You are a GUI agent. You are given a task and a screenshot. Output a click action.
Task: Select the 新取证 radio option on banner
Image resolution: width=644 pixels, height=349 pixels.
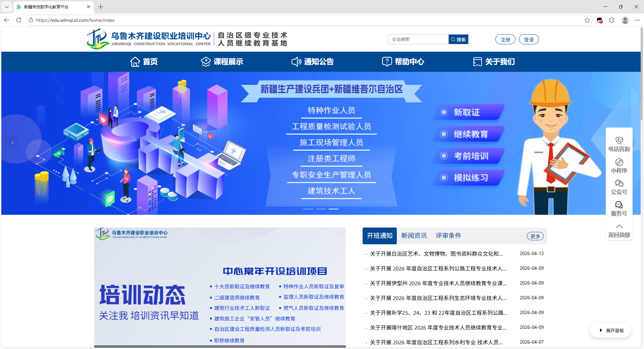(x=444, y=112)
